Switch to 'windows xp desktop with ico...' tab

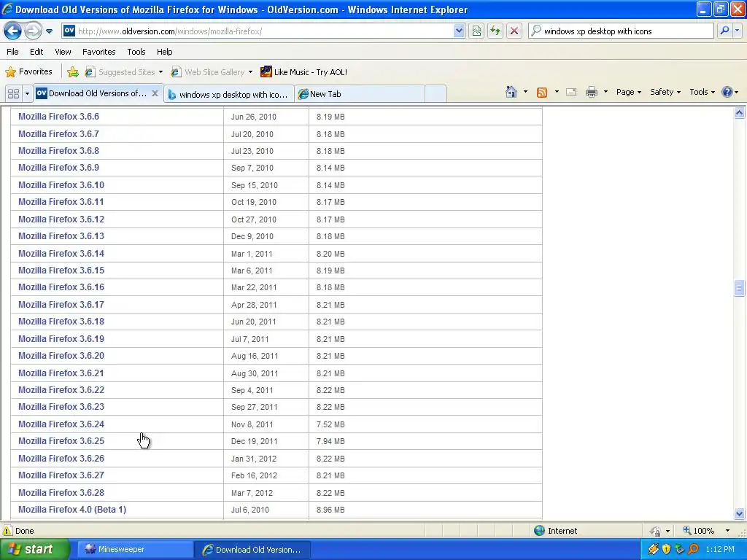point(228,94)
